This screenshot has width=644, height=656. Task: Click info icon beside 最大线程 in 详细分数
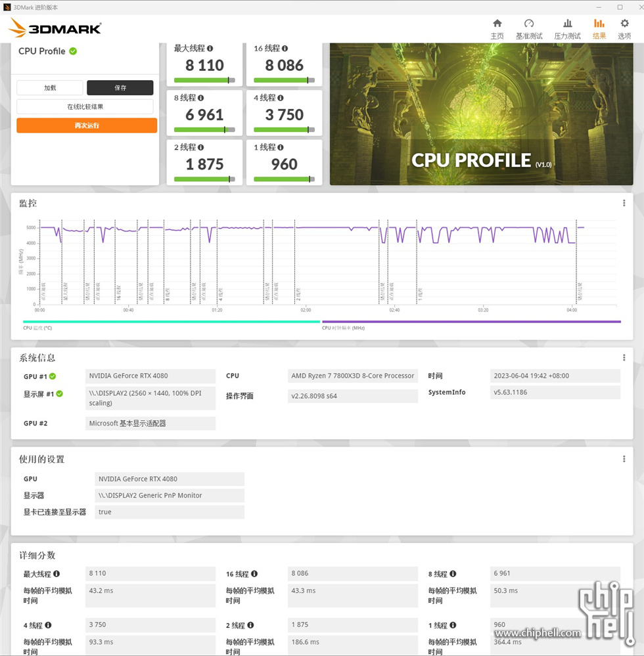click(x=57, y=573)
